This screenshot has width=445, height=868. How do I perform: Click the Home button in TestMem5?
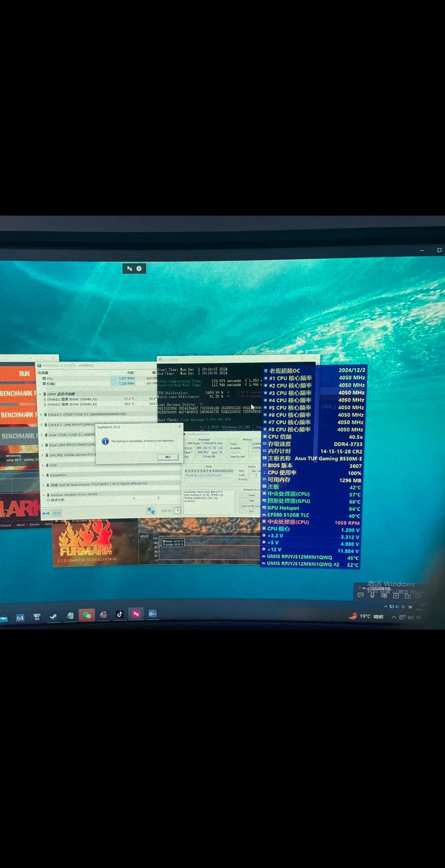coord(251,495)
